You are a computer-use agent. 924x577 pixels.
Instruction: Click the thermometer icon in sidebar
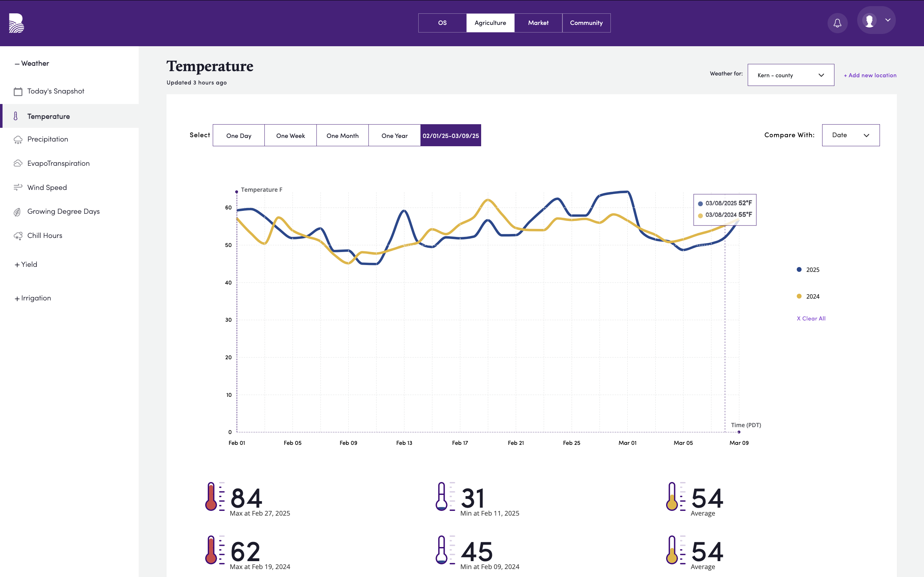(16, 116)
